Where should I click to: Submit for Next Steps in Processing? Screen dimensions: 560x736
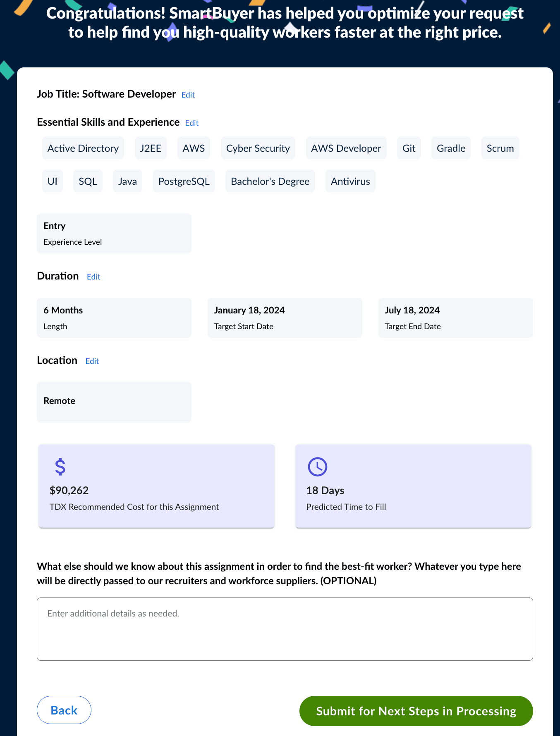click(416, 711)
